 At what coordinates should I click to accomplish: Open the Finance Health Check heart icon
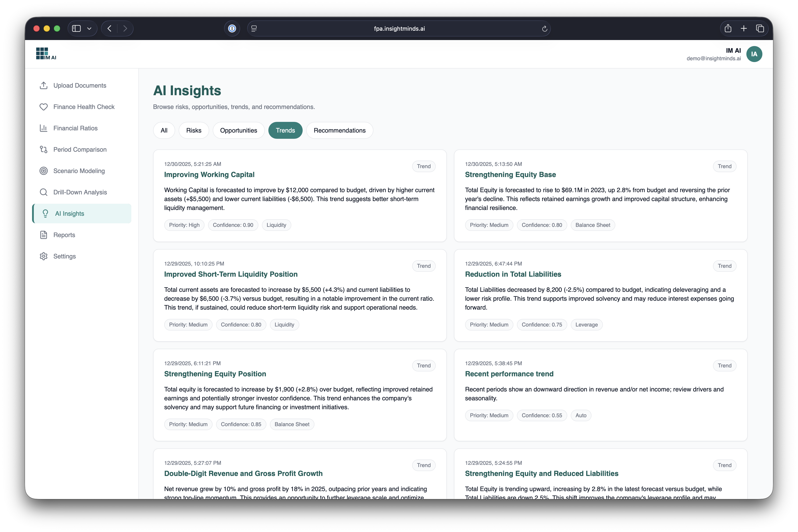point(43,107)
